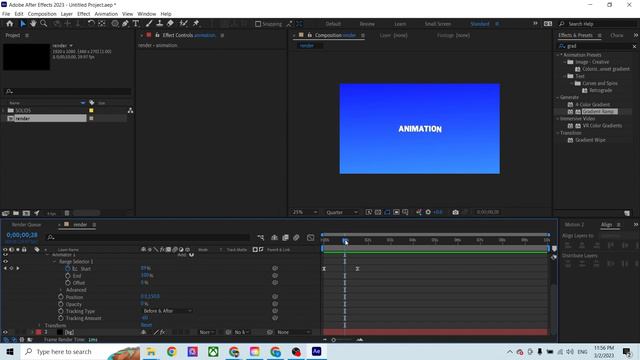Enable the Snapping checkbox
The height and width of the screenshot is (360, 640).
[x=258, y=24]
